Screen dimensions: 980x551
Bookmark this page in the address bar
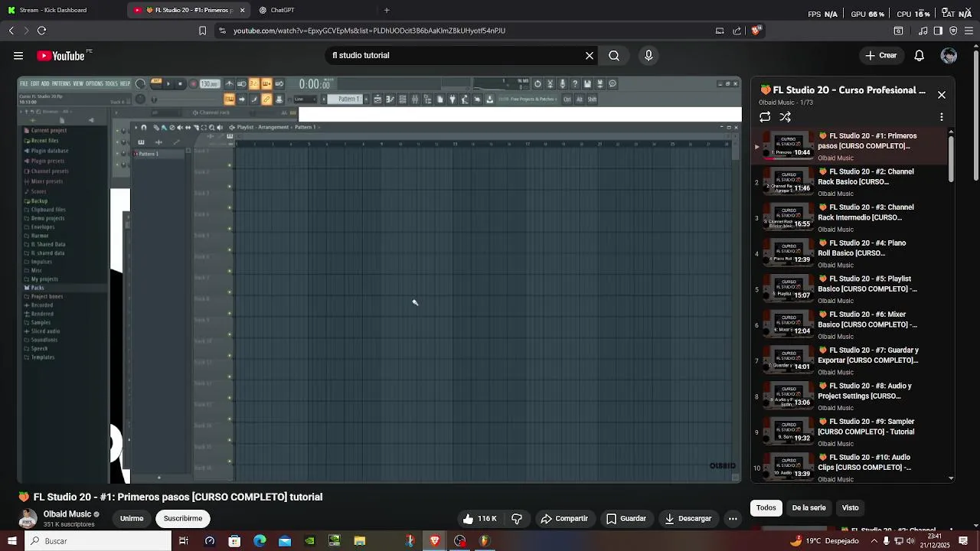click(202, 31)
